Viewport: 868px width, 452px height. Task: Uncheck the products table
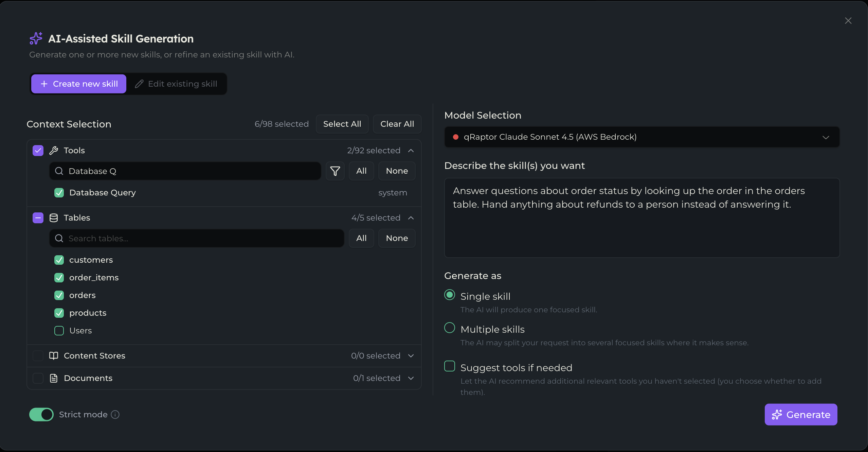click(59, 313)
